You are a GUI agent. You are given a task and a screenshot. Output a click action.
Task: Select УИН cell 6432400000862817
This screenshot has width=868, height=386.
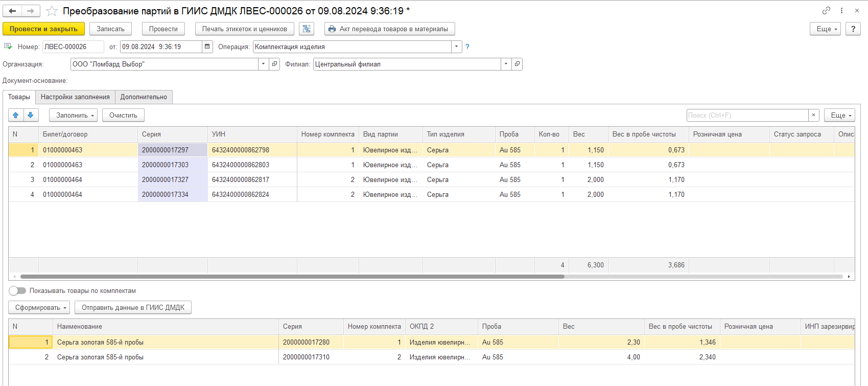(x=252, y=179)
